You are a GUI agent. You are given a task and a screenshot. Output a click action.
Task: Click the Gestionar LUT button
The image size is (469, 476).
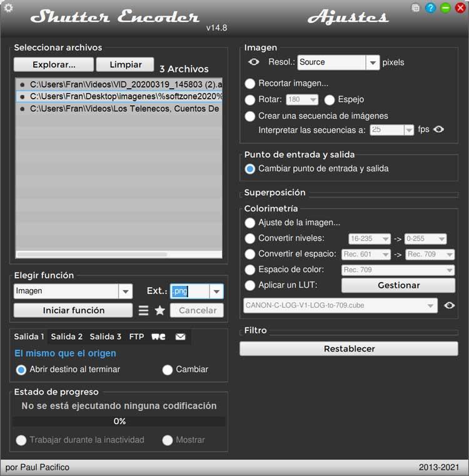[398, 285]
